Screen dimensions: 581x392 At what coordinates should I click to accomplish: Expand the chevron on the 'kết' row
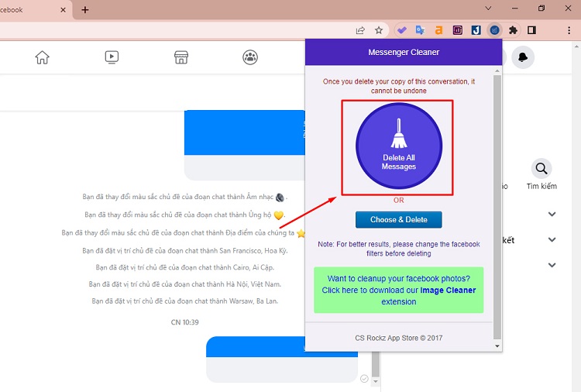pyautogui.click(x=552, y=239)
